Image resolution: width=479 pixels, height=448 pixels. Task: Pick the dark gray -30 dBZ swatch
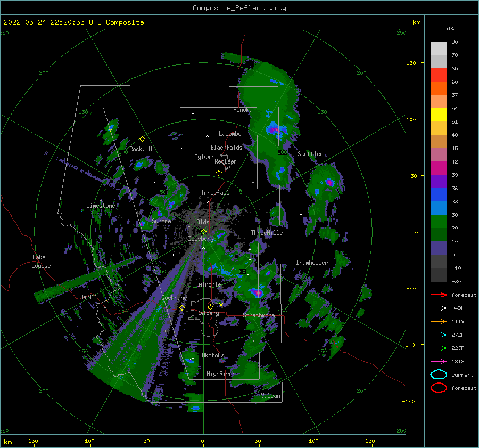tap(439, 275)
